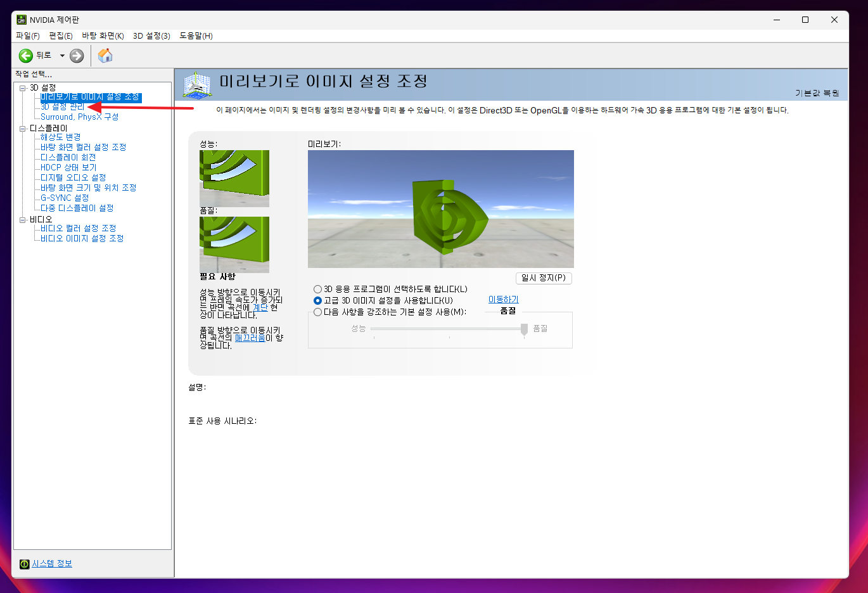
Task: Click the 3D 설정 category label
Action: (43, 87)
